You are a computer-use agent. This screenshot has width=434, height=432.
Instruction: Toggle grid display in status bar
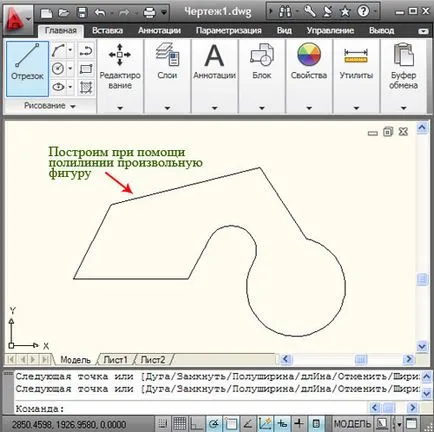180,424
